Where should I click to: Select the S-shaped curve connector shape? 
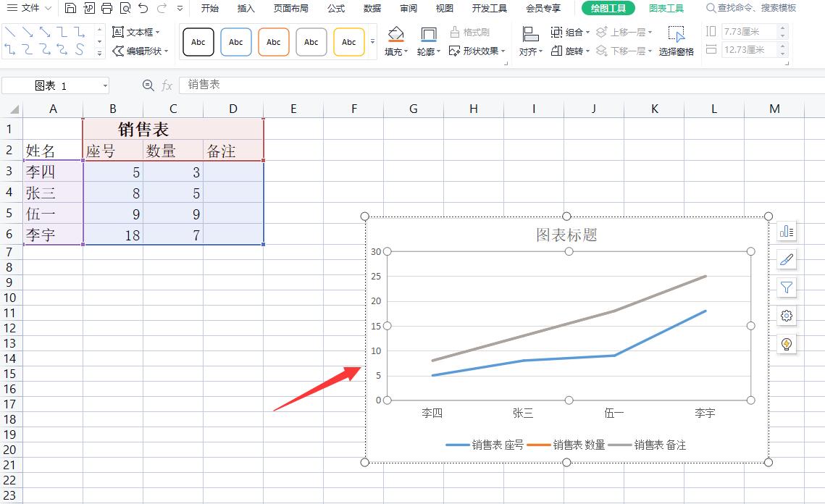(80, 49)
